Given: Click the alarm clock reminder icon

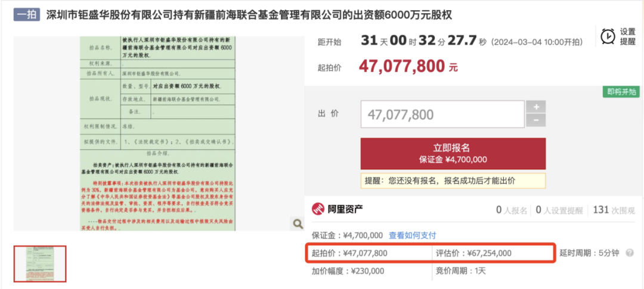Looking at the screenshot, I should pos(608,36).
